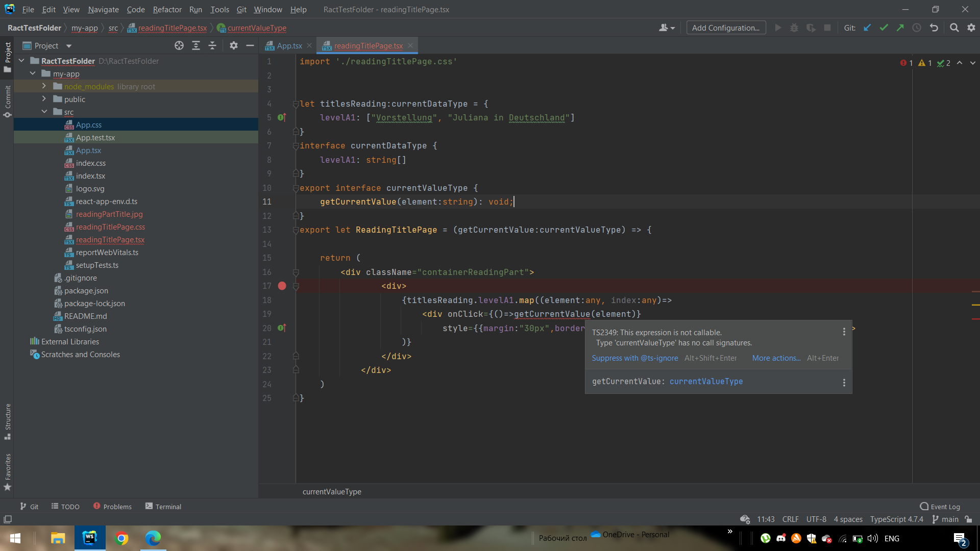
Task: Open IDE settings gear in top toolbar
Action: [971, 28]
